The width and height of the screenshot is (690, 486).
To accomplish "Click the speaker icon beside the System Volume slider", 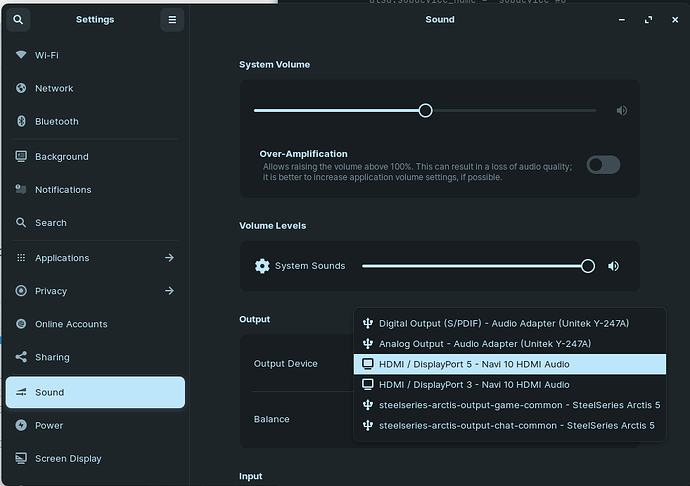I will [621, 110].
